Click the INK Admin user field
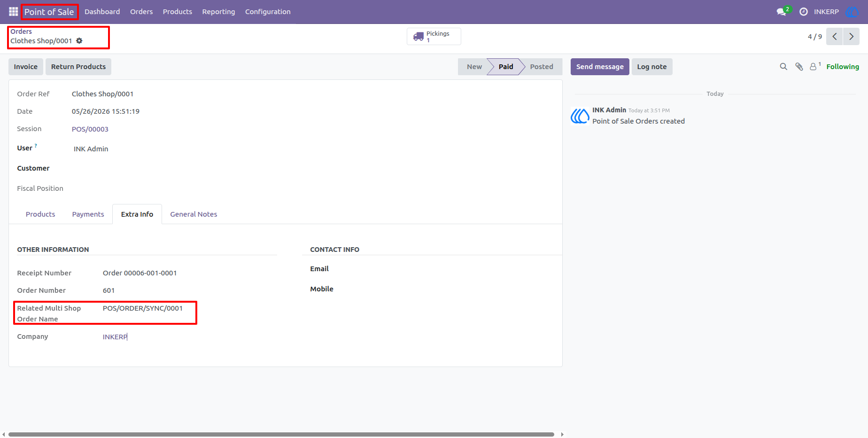The width and height of the screenshot is (868, 438). 91,149
